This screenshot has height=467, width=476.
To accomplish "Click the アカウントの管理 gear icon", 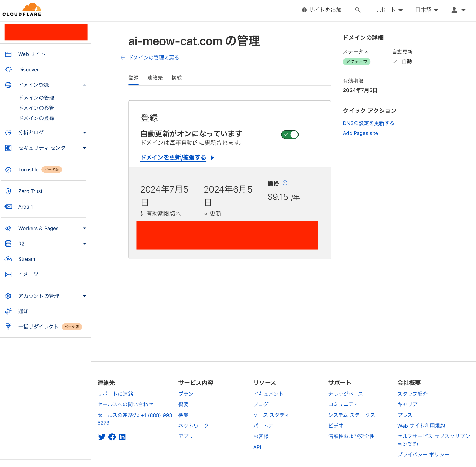I will (x=8, y=296).
